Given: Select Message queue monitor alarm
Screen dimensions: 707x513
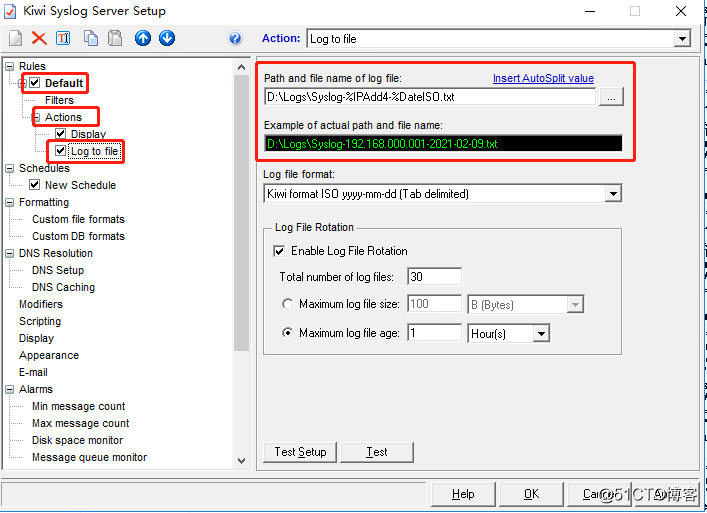Looking at the screenshot, I should pos(89,457).
